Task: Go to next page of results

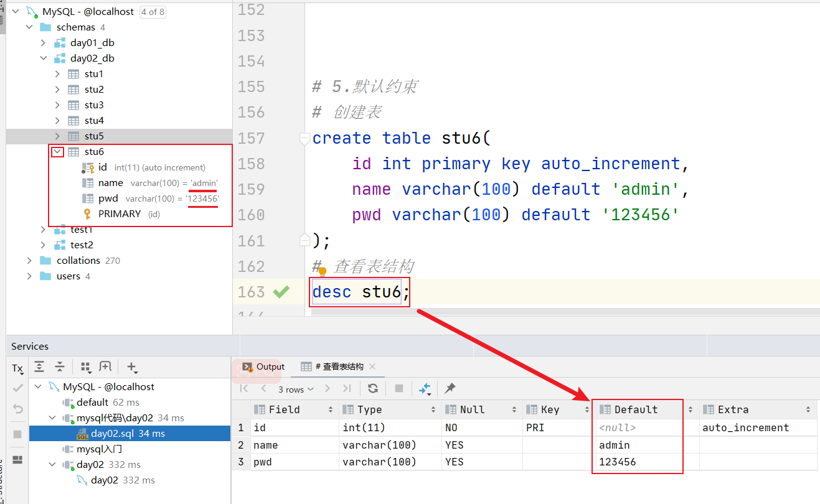Action: coord(328,388)
